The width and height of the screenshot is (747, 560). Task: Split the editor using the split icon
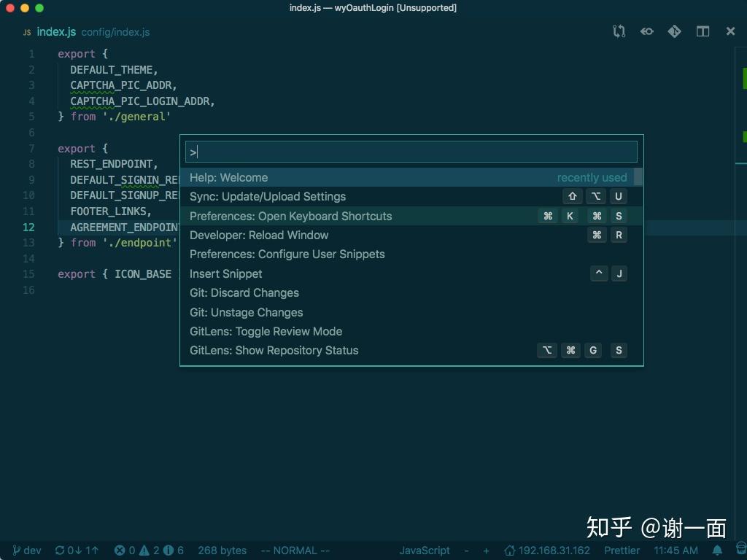click(703, 31)
